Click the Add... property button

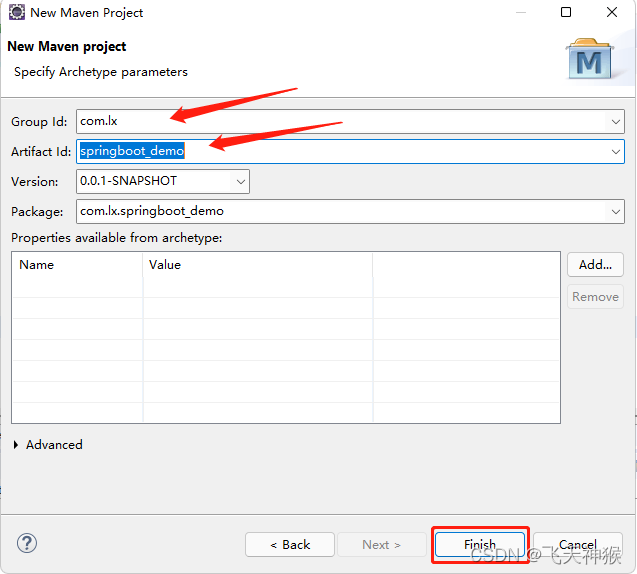(x=595, y=265)
